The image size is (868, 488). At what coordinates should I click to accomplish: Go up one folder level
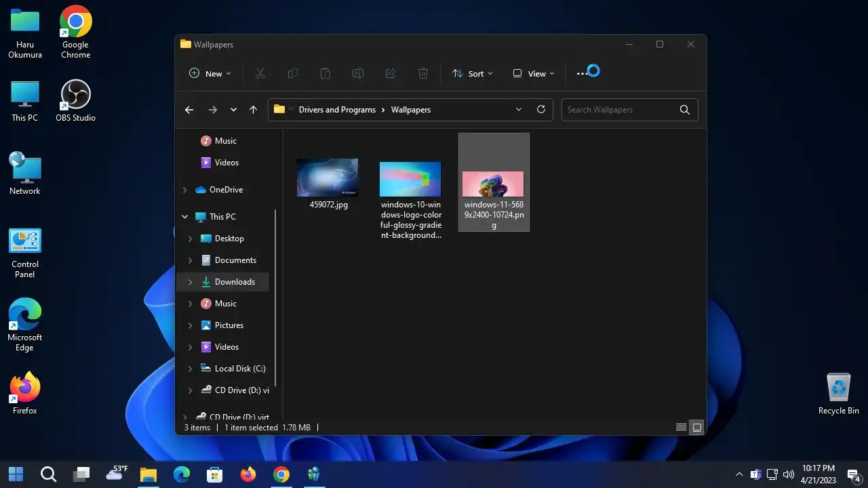click(x=253, y=109)
